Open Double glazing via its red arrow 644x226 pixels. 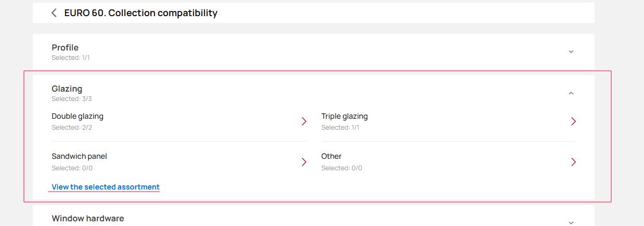coord(304,121)
